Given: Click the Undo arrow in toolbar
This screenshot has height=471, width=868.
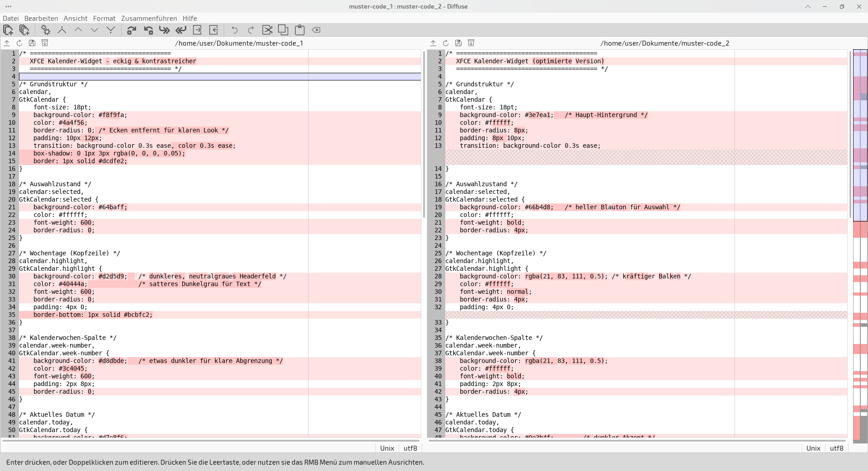Looking at the screenshot, I should pyautogui.click(x=234, y=30).
